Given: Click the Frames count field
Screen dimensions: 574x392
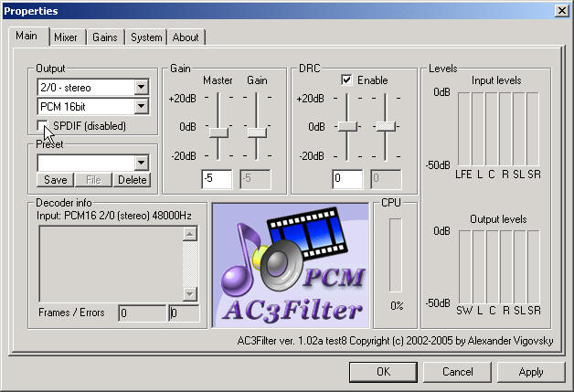Looking at the screenshot, I should [143, 313].
